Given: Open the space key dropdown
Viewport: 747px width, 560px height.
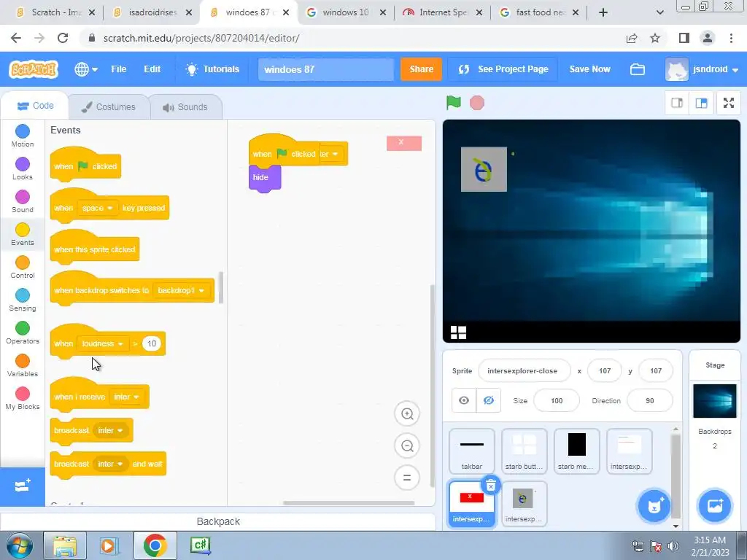Looking at the screenshot, I should [97, 208].
